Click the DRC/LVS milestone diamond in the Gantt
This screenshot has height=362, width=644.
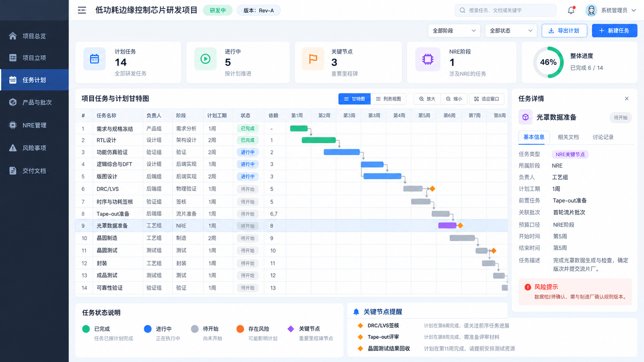point(433,189)
